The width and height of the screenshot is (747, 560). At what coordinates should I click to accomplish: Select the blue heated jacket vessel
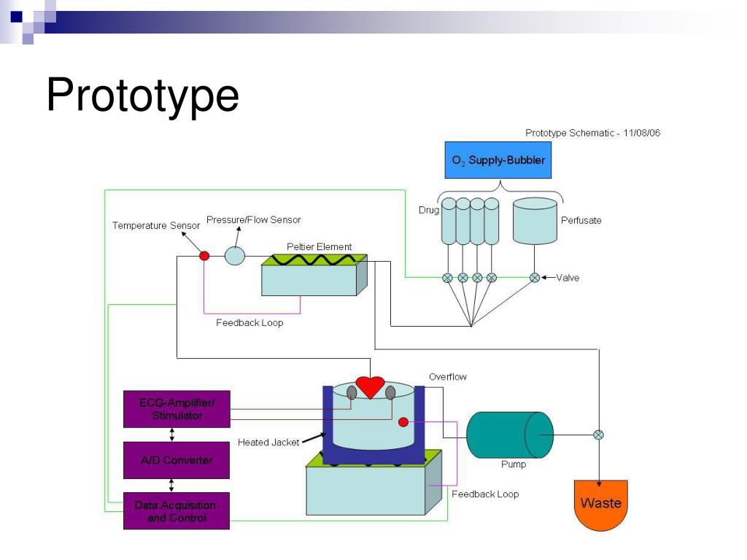point(373,425)
